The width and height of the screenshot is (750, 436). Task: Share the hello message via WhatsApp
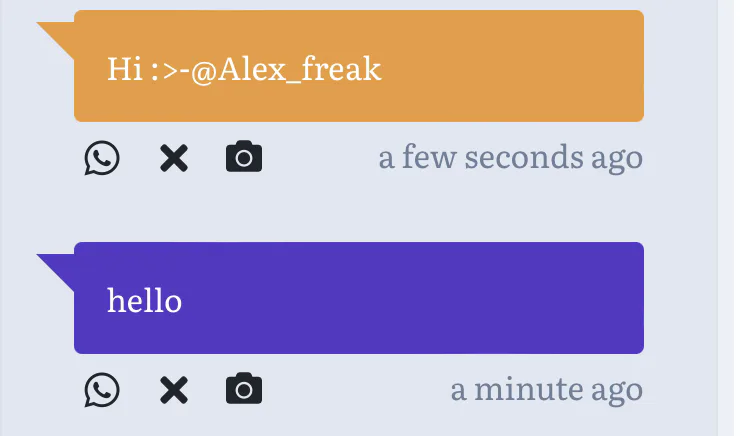pos(102,390)
